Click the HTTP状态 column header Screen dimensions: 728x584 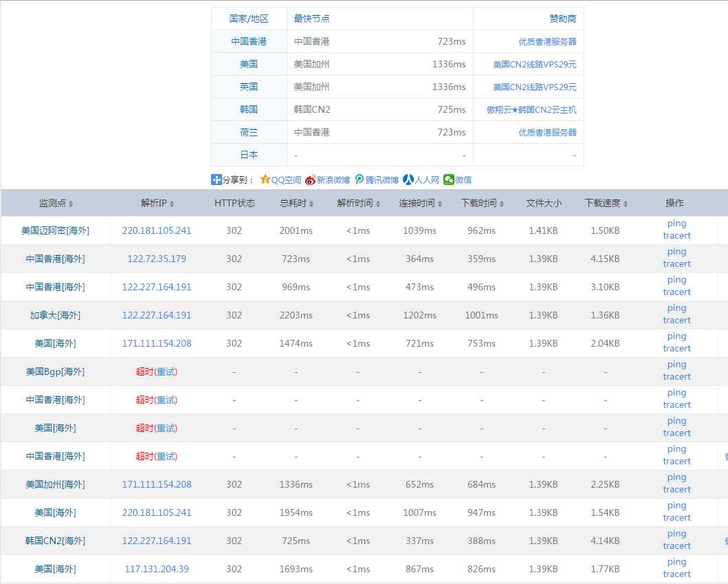[234, 203]
